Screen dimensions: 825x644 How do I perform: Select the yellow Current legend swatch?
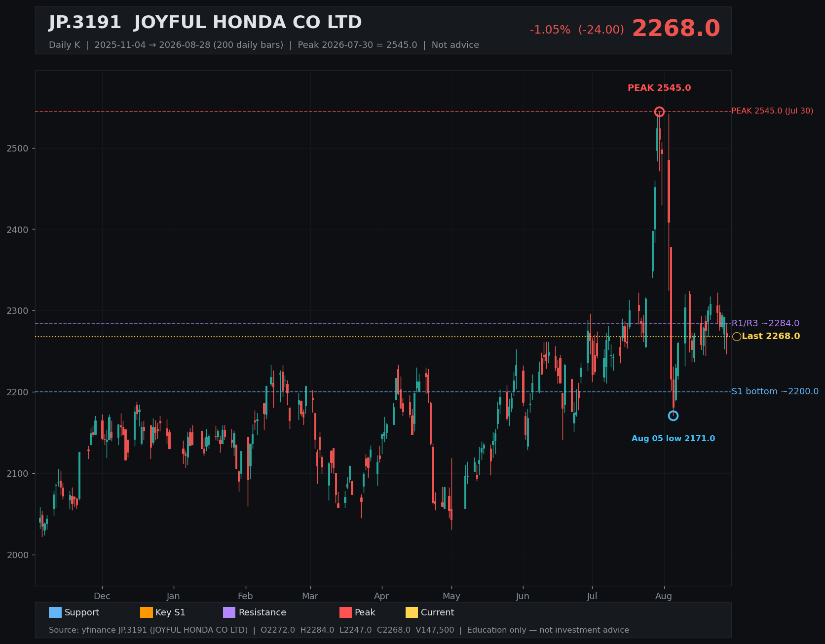click(412, 612)
